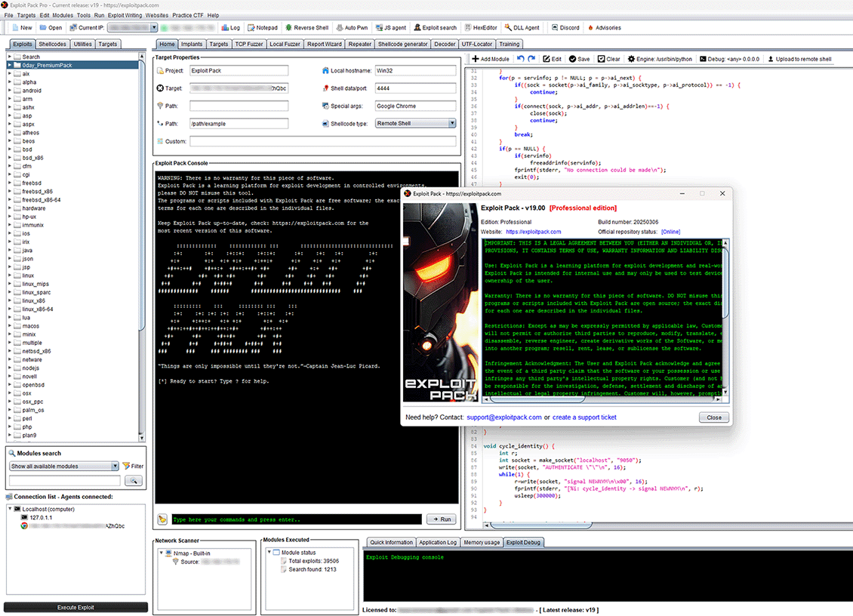This screenshot has height=616, width=853.
Task: Open the Current IP dropdown
Action: click(153, 28)
